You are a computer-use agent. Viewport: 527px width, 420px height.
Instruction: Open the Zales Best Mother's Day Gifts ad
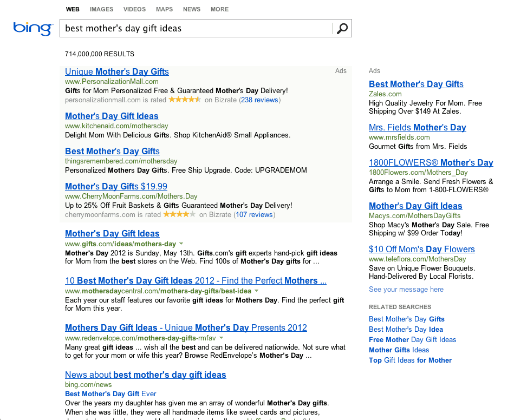coord(416,84)
